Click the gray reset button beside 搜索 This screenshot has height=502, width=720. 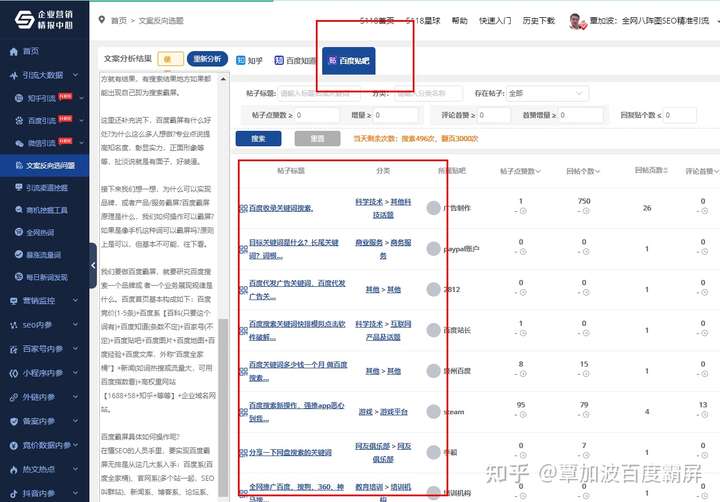[x=317, y=139]
